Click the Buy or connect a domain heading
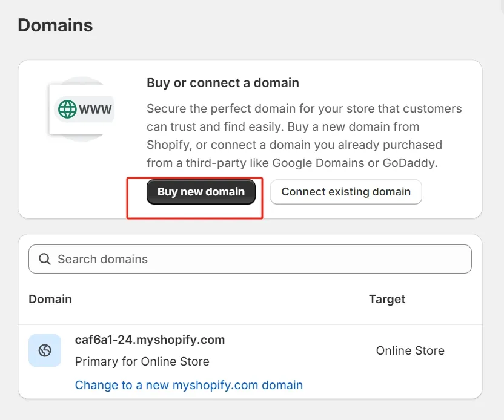This screenshot has height=420, width=504. 223,83
